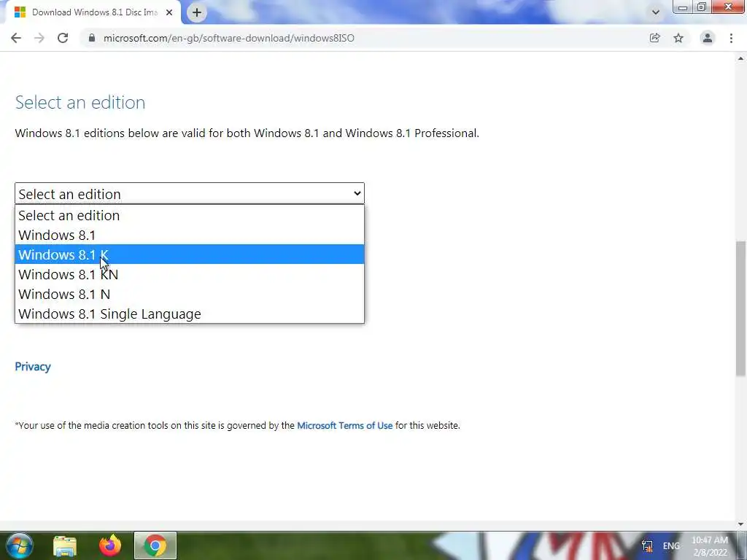The image size is (747, 560).
Task: Reload the current page
Action: (63, 38)
